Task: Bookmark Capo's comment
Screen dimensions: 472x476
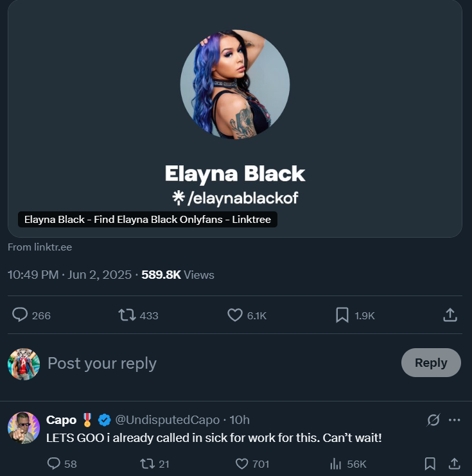Action: click(430, 463)
